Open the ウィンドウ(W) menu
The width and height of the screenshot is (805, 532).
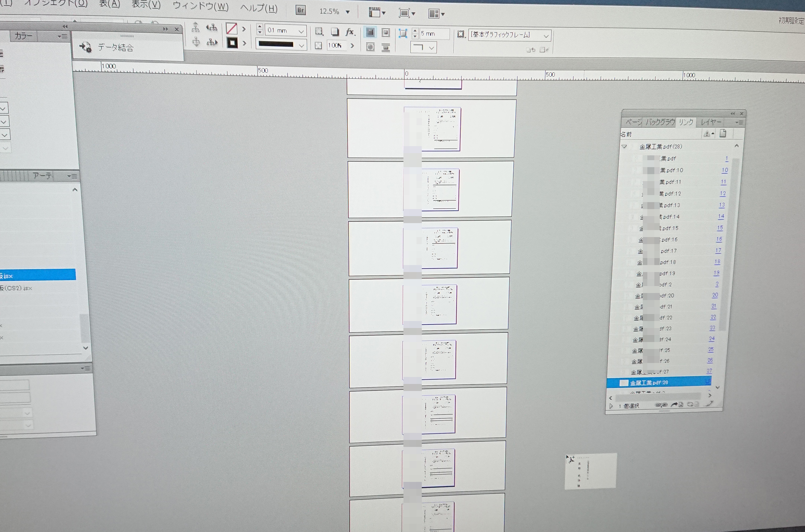pyautogui.click(x=200, y=6)
